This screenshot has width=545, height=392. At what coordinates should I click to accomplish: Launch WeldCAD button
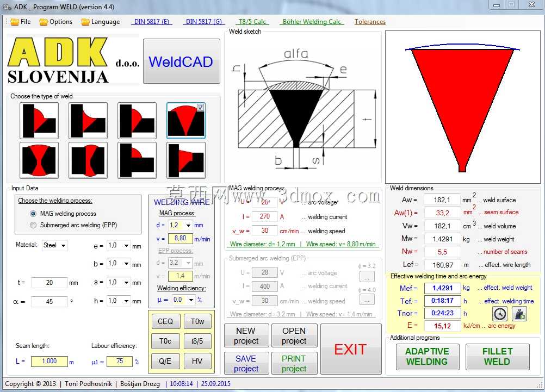coord(182,61)
